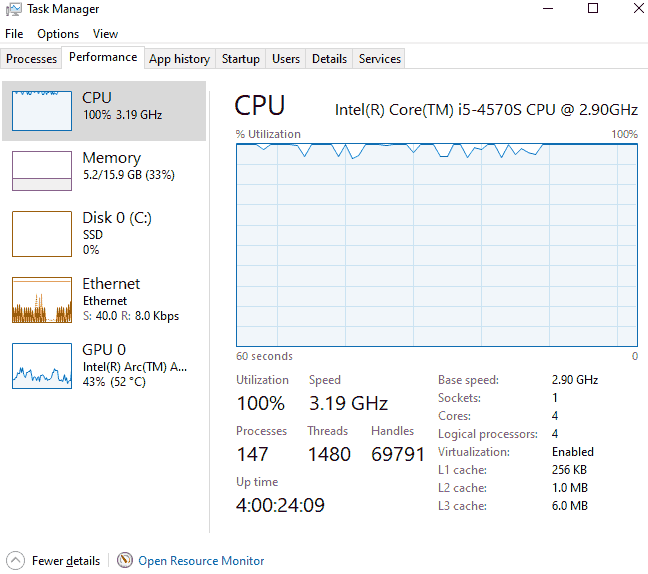Image resolution: width=648 pixels, height=574 pixels.
Task: Click the 100% utilization value
Action: coord(260,403)
